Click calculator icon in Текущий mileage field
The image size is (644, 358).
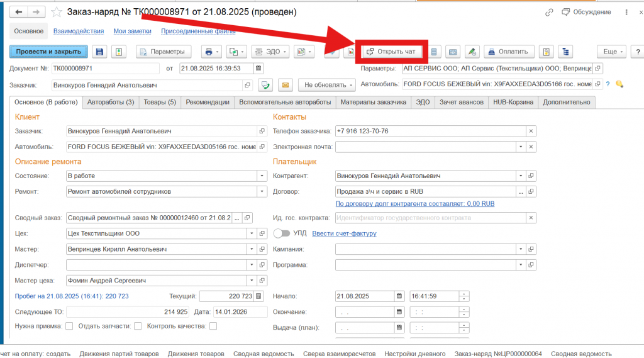[x=258, y=296]
